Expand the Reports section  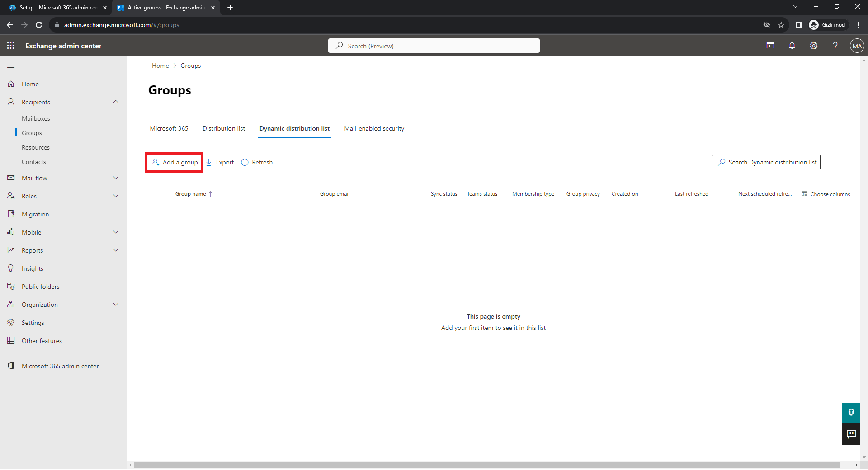[116, 250]
